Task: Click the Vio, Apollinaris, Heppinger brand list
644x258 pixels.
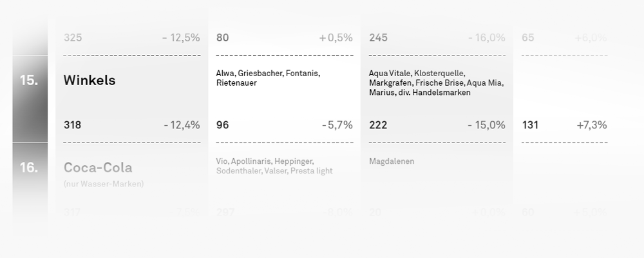Action: pos(274,166)
